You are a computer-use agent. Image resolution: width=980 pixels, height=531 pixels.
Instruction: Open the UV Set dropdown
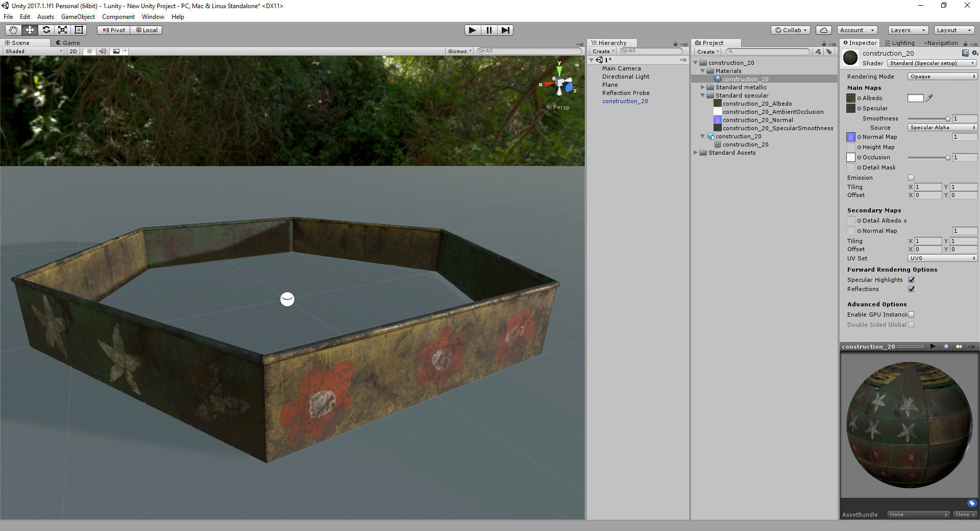(x=942, y=258)
